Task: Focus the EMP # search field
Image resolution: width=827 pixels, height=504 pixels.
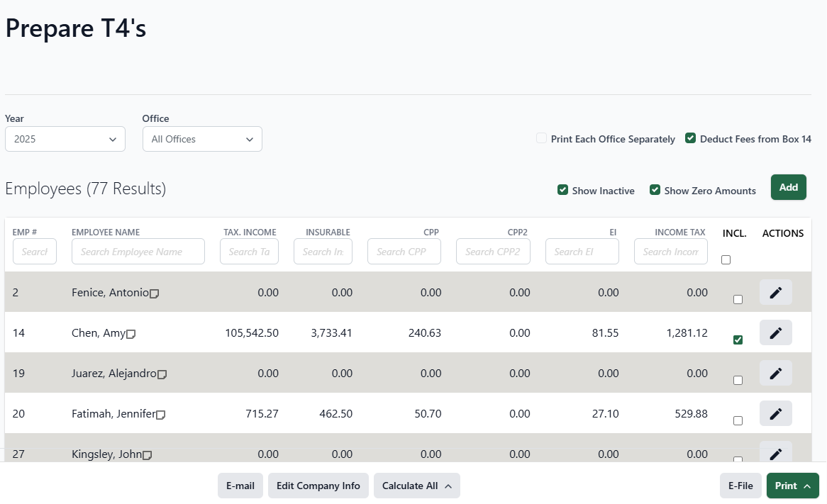Action: tap(35, 252)
